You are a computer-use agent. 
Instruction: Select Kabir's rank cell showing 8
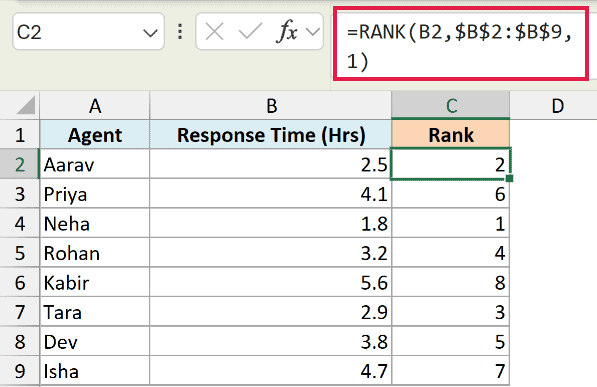point(451,282)
